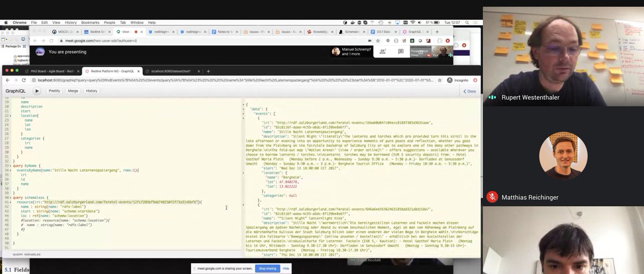Click Rupert Westenthaler's video tile
The width and height of the screenshot is (644, 274).
coord(563,57)
